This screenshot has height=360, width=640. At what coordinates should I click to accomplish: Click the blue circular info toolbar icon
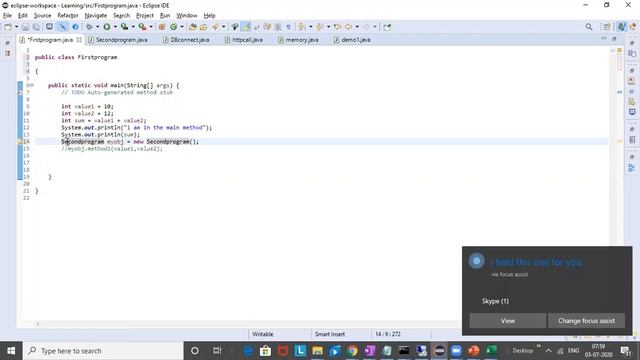tap(75, 27)
